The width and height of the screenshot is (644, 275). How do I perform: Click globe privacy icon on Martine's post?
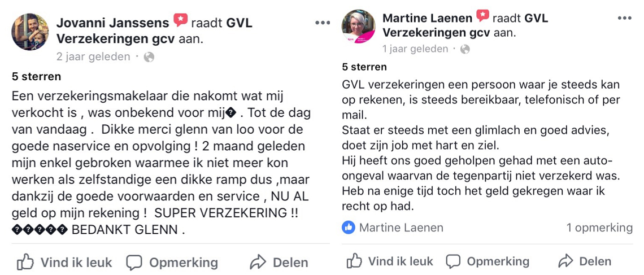tap(465, 49)
